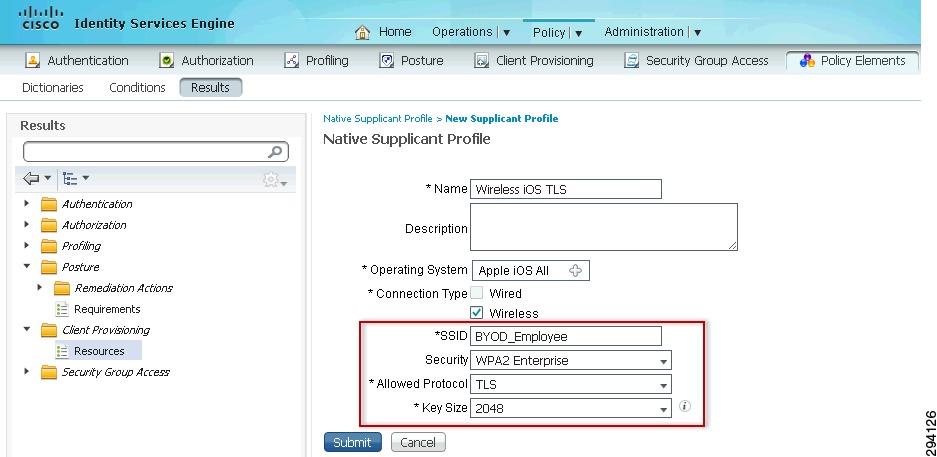Click the Cisco logo

click(41, 19)
